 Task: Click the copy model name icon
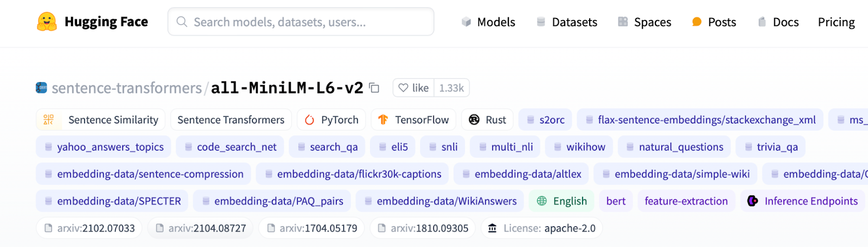point(374,88)
